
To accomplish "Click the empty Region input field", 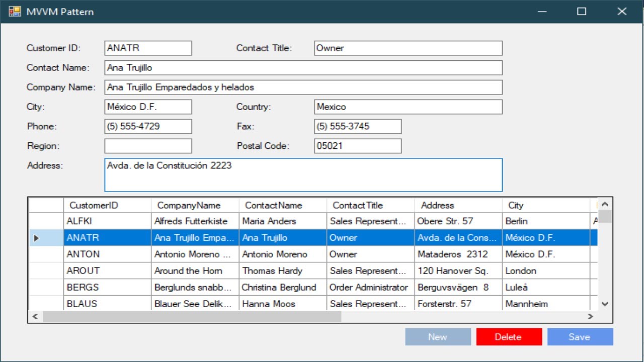I will (148, 146).
